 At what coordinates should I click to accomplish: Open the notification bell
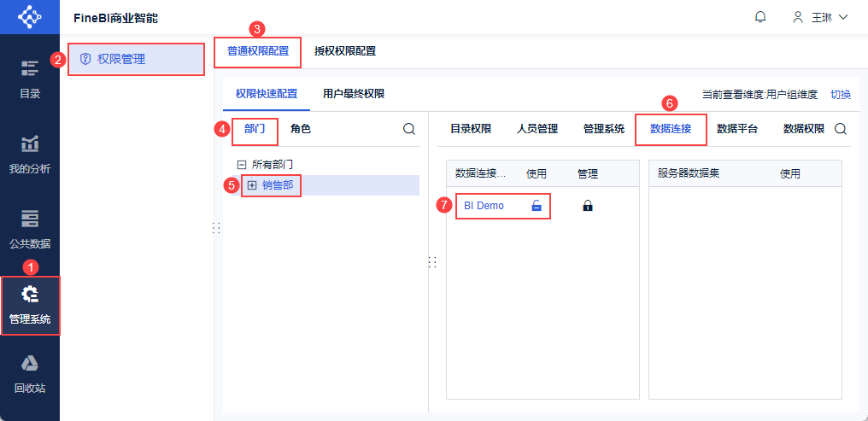point(760,17)
